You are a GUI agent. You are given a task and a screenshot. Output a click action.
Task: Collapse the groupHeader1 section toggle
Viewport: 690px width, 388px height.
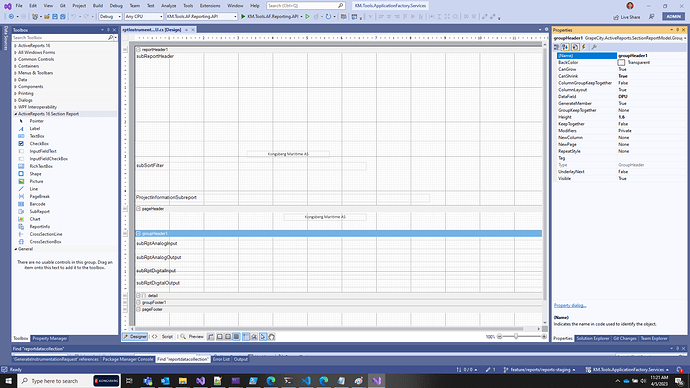[138, 234]
